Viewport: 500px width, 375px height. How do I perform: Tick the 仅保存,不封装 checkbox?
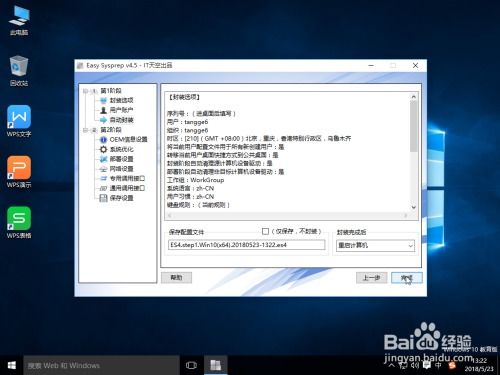point(265,231)
